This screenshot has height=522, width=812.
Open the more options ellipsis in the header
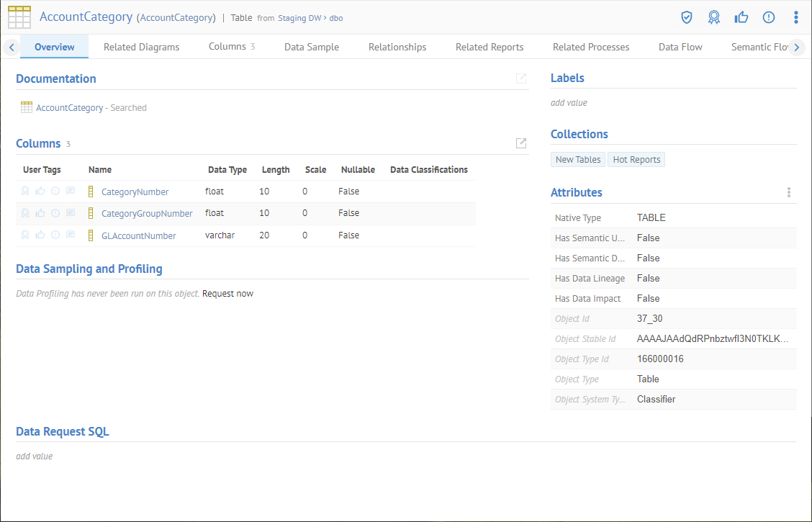click(x=795, y=17)
